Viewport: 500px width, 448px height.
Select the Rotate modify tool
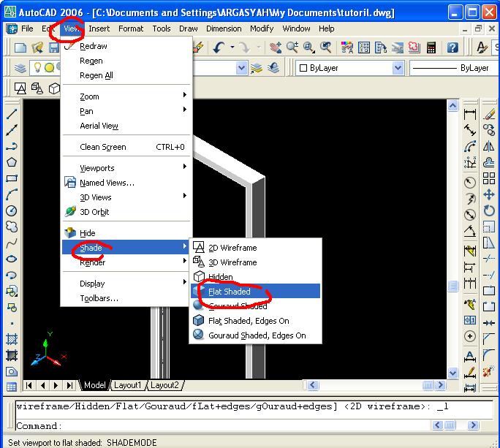pos(489,210)
